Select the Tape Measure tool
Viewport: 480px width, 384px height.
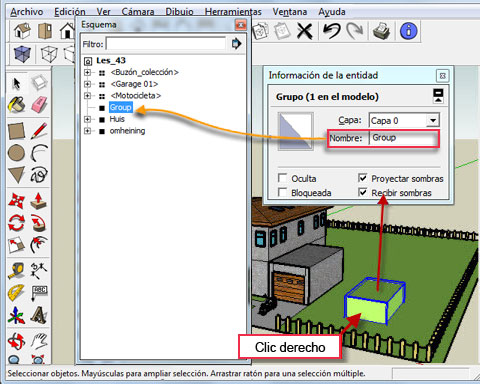click(16, 270)
